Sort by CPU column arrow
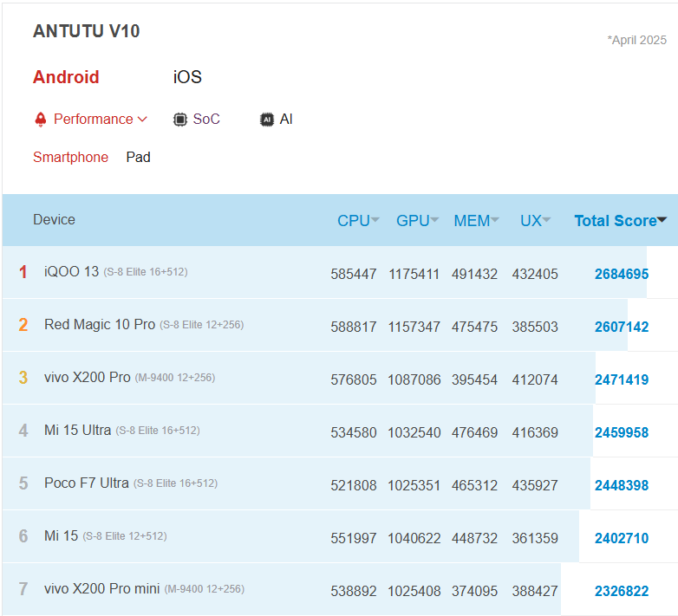Image resolution: width=678 pixels, height=616 pixels. point(375,219)
